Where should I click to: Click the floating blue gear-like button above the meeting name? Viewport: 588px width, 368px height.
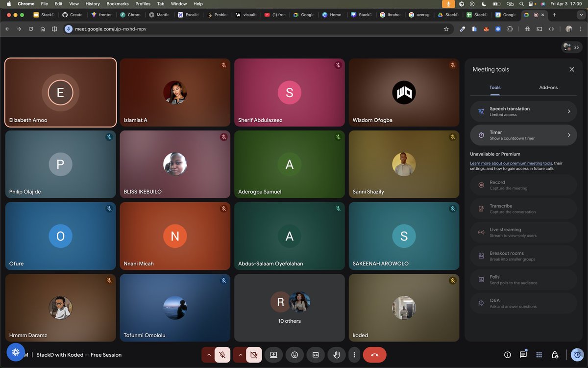15,352
